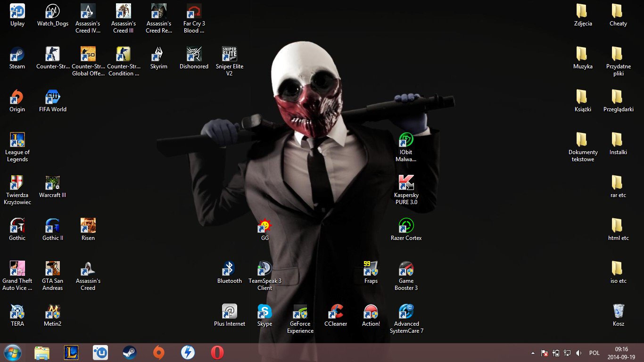This screenshot has width=644, height=362.
Task: Select the Dishonored desktop icon
Action: click(x=194, y=58)
